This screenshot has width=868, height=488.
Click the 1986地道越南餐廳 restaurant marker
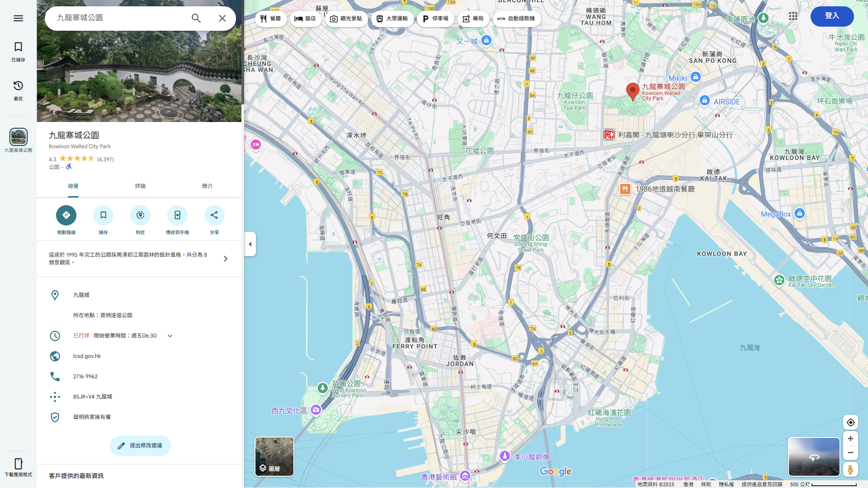pos(625,189)
